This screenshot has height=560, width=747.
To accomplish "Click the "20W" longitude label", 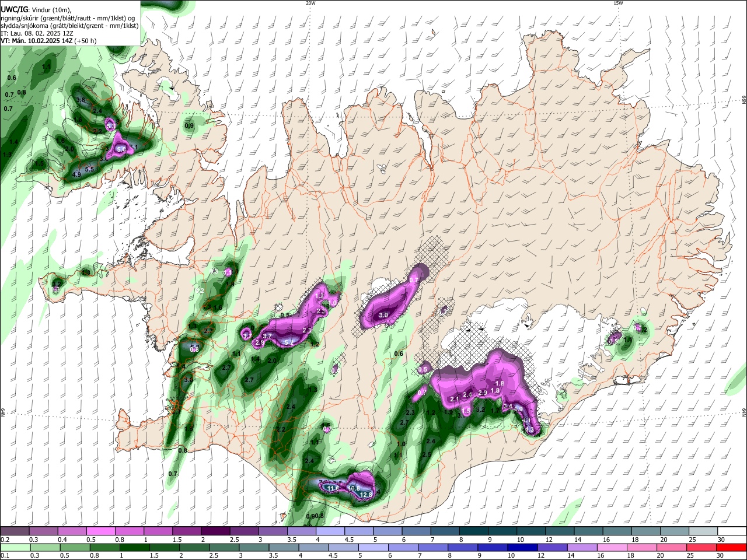I will (310, 3).
